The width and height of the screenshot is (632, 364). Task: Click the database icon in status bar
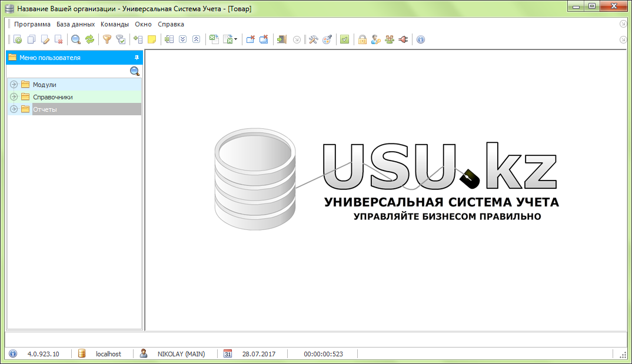click(x=82, y=353)
